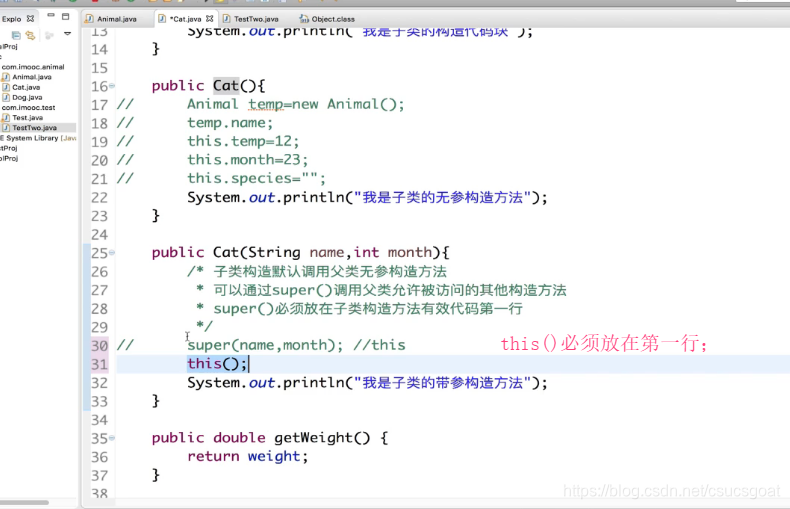Maximize the Package Explorer panel

coord(65,17)
